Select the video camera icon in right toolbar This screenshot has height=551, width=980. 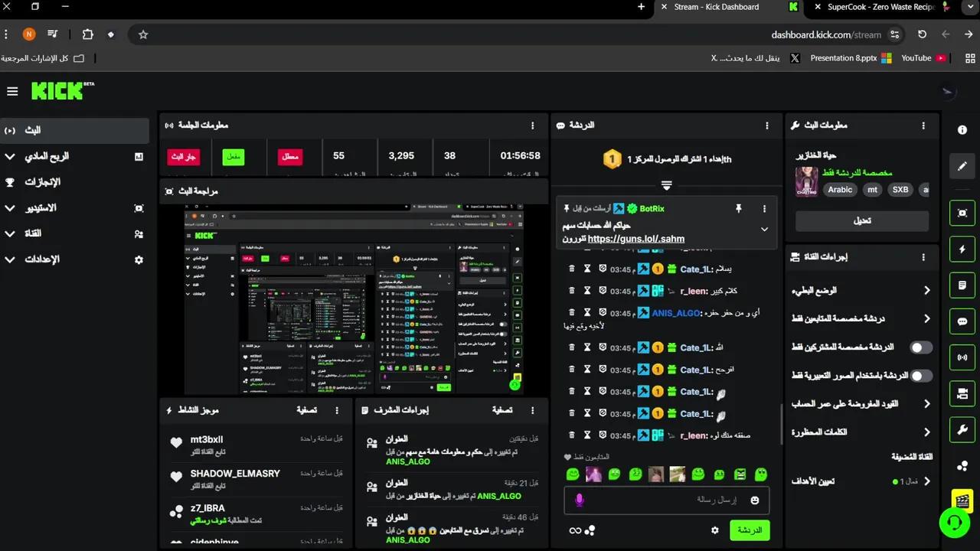(962, 394)
